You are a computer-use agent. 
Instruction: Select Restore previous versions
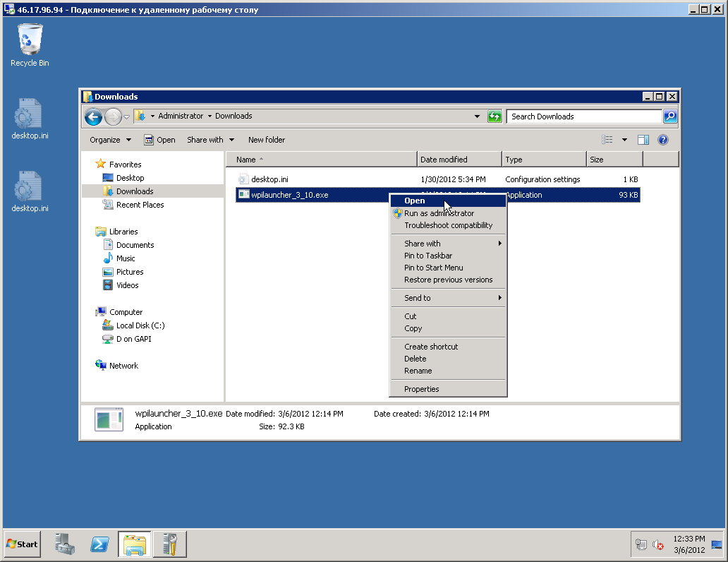448,280
